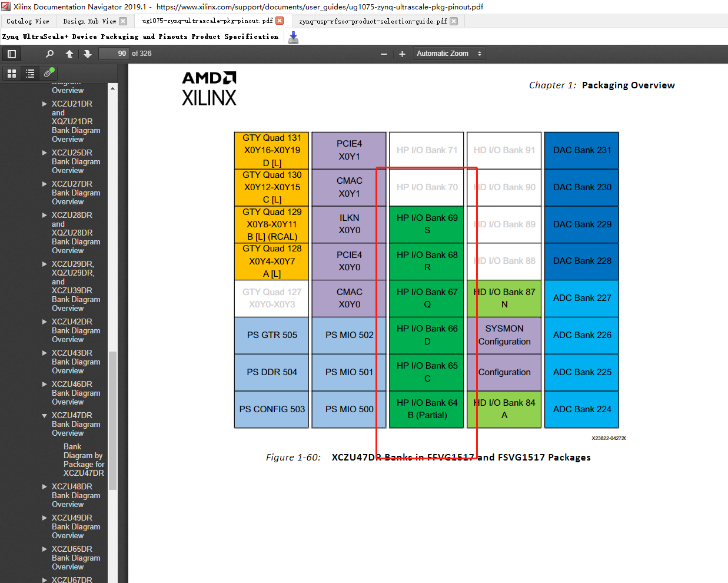Click the 'DAC Bank 231' cell
This screenshot has width=728, height=583.
pyautogui.click(x=582, y=150)
